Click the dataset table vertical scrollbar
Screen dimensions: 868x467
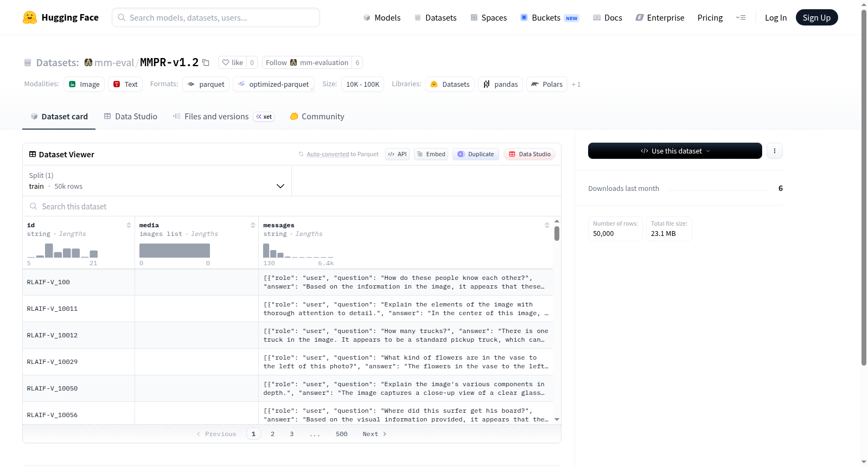pyautogui.click(x=557, y=234)
